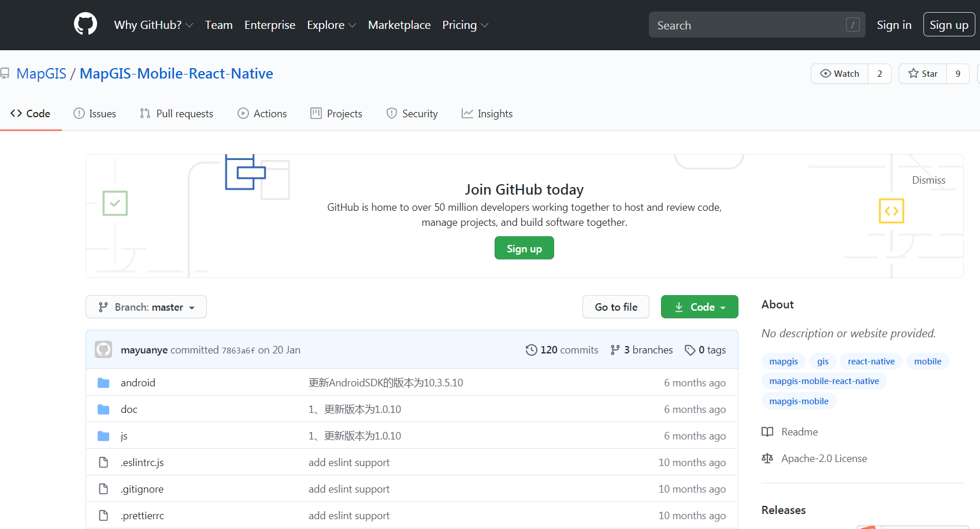The width and height of the screenshot is (980, 529).
Task: Open the Pull requests tab
Action: click(x=176, y=114)
